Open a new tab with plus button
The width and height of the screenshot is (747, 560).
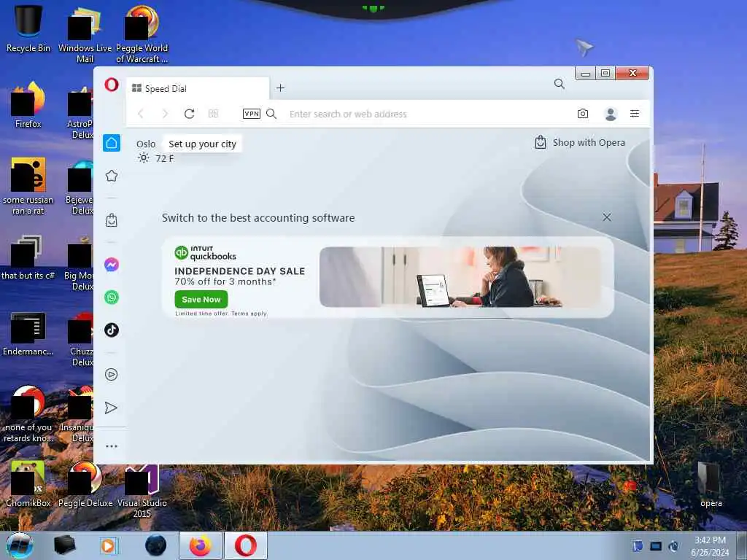[x=280, y=88]
